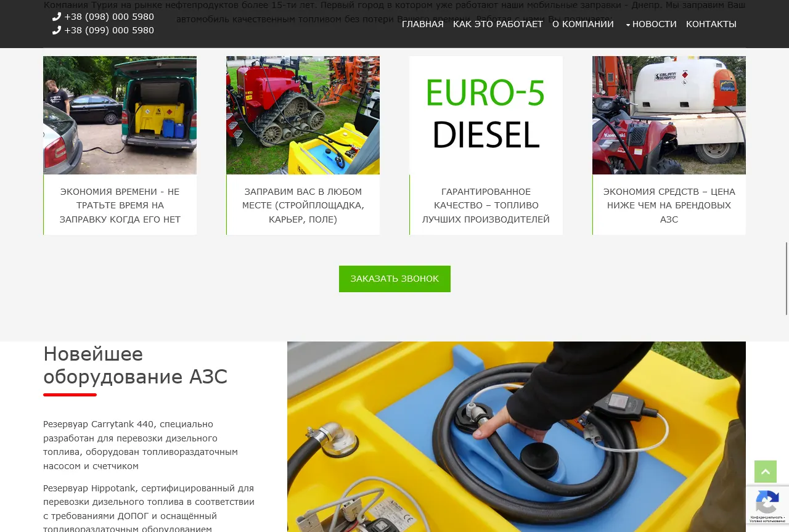Select the Экономия времени card caption
Screen dimensions: 789x532
(x=120, y=205)
